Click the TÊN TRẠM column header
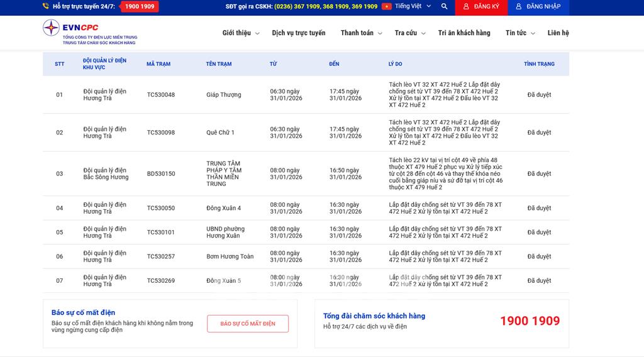Image resolution: width=644 pixels, height=357 pixels. coord(219,64)
